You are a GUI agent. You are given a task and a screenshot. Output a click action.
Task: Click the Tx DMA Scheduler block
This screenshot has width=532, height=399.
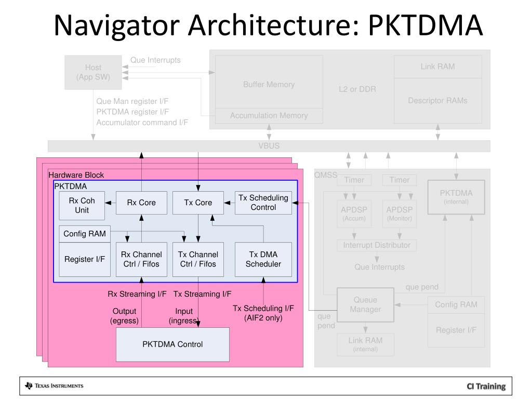pos(263,259)
